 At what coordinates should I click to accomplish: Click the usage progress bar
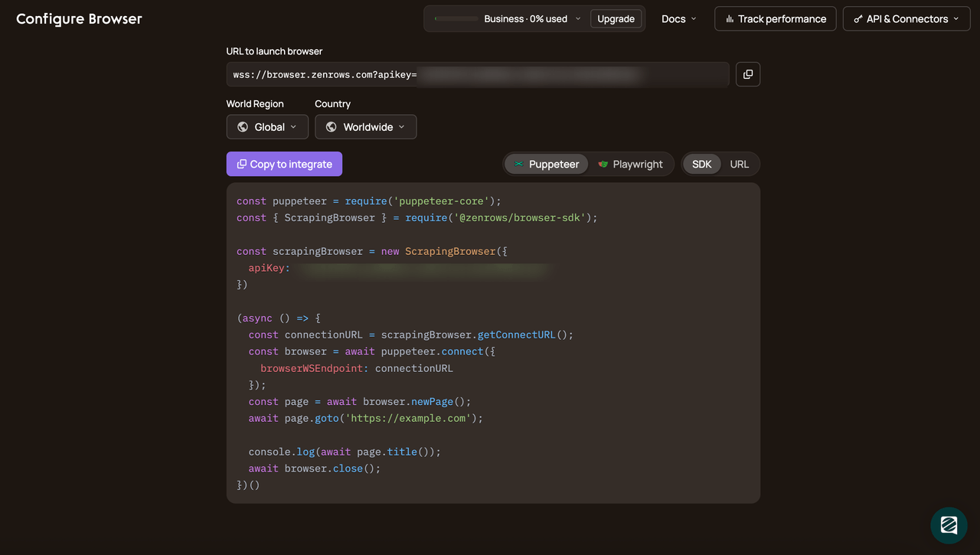click(x=456, y=19)
